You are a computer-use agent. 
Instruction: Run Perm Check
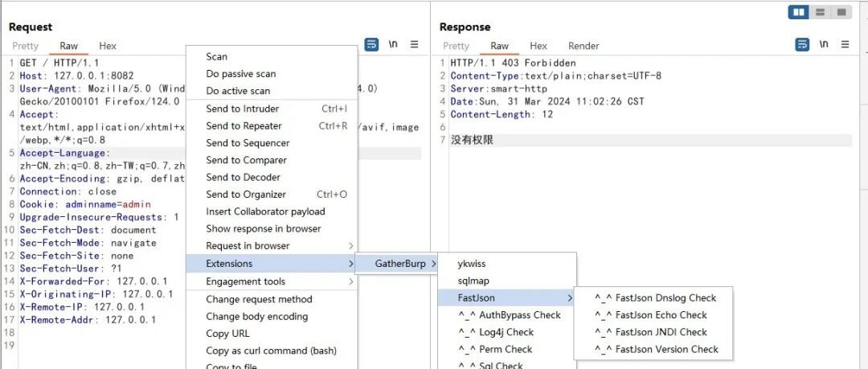point(507,350)
